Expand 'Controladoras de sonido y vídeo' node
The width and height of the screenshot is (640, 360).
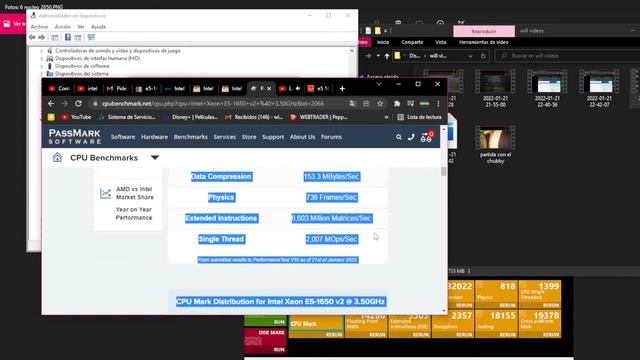41,51
